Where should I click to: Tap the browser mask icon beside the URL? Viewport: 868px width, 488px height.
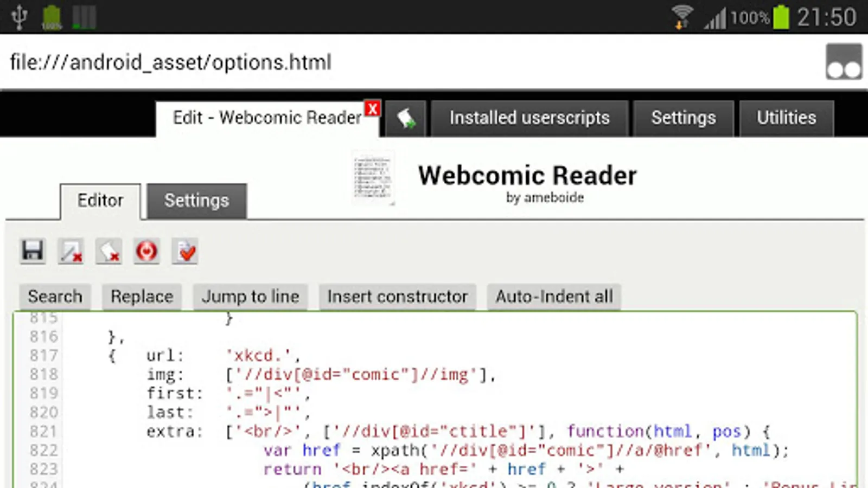(844, 62)
